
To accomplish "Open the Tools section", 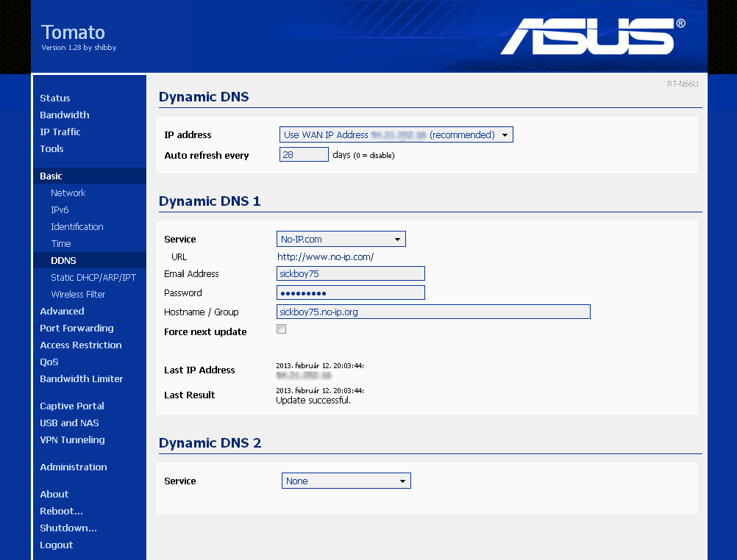I will (51, 149).
